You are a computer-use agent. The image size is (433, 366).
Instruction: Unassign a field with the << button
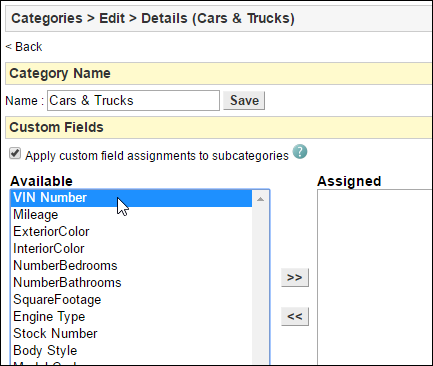tap(295, 316)
